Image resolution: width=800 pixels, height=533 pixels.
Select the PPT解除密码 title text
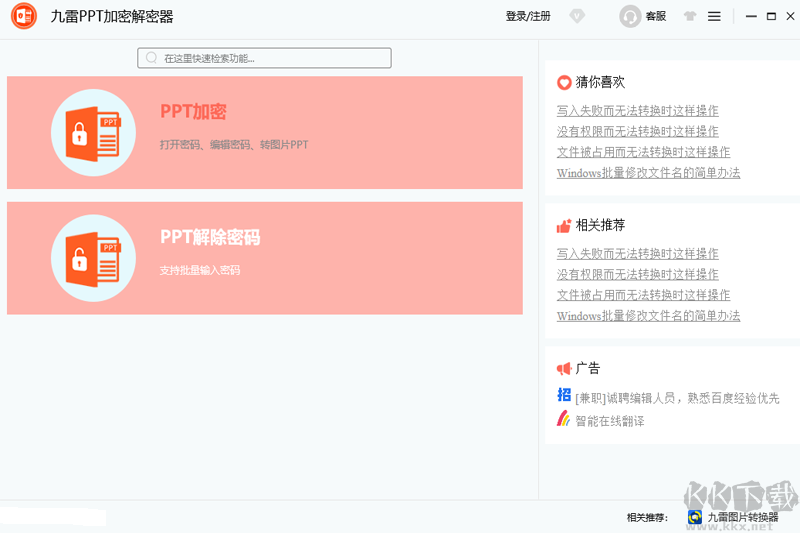tap(210, 237)
